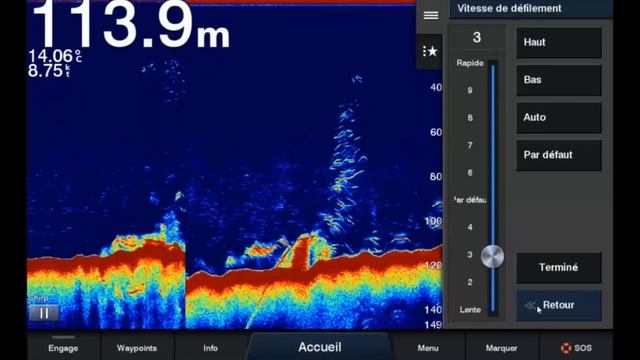Open the Waypoints tab
The image size is (640, 360).
137,348
